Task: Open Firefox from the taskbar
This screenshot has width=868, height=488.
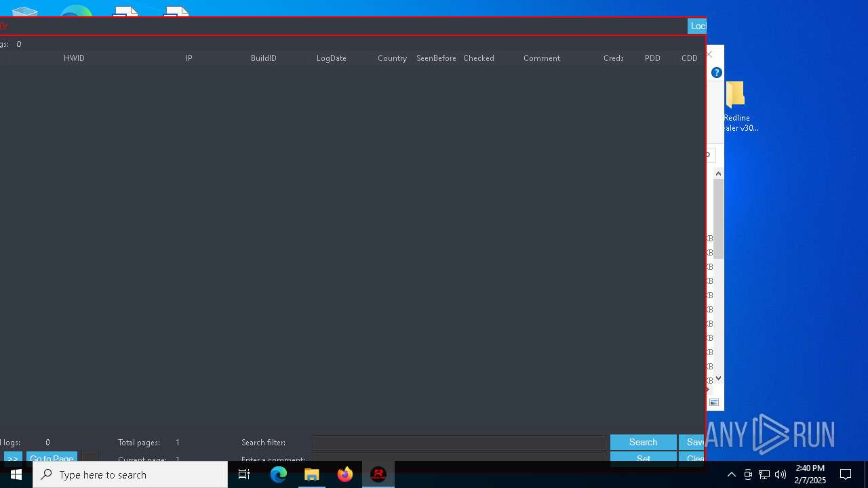Action: click(x=345, y=474)
